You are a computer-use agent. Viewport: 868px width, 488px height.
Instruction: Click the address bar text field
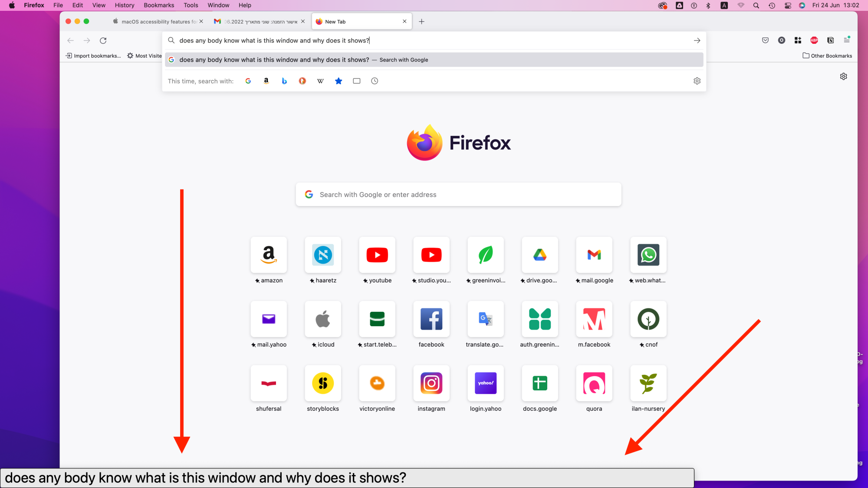point(434,40)
